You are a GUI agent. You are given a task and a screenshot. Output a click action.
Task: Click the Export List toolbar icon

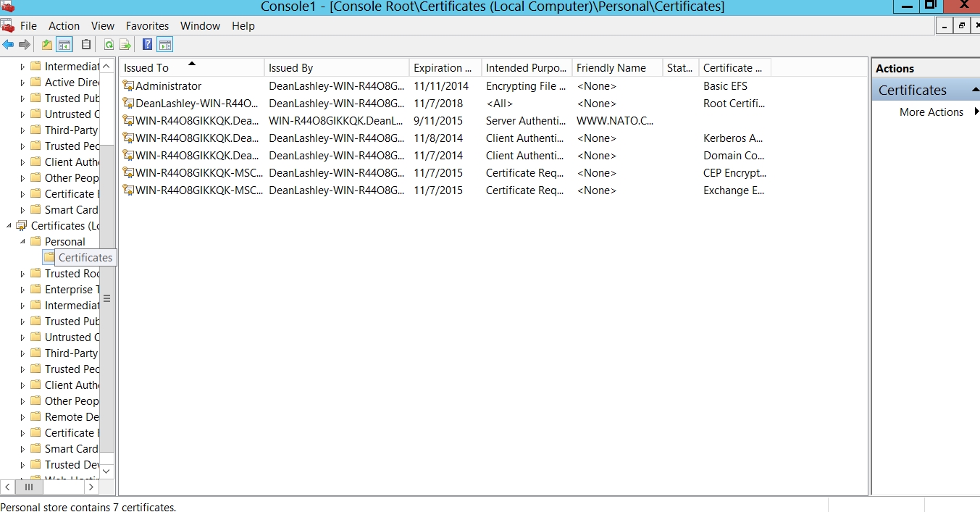tap(125, 45)
